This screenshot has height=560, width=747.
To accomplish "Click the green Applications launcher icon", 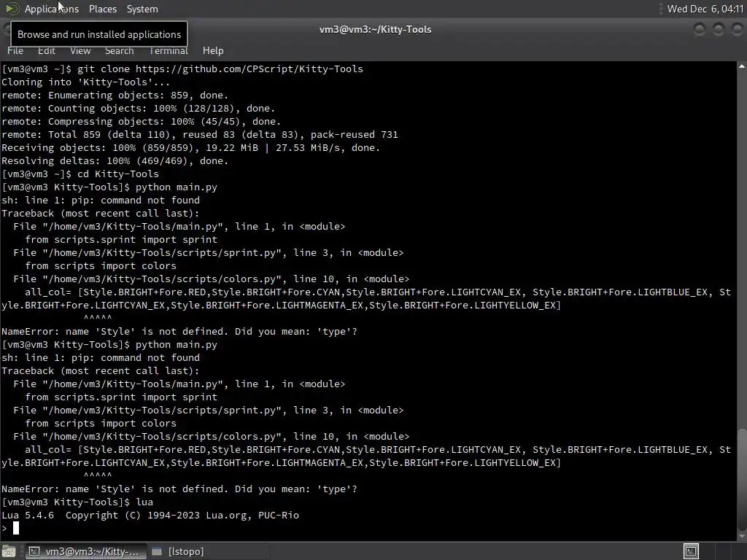I will pos(12,9).
